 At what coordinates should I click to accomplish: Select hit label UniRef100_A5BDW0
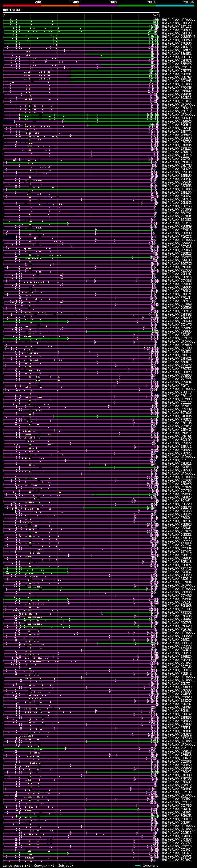tap(177, 91)
